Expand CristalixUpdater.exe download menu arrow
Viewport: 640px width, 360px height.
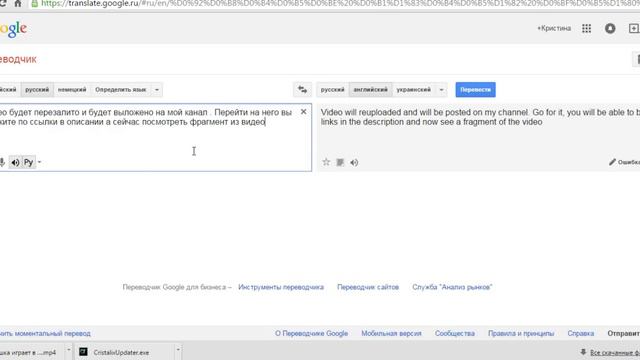click(x=178, y=350)
